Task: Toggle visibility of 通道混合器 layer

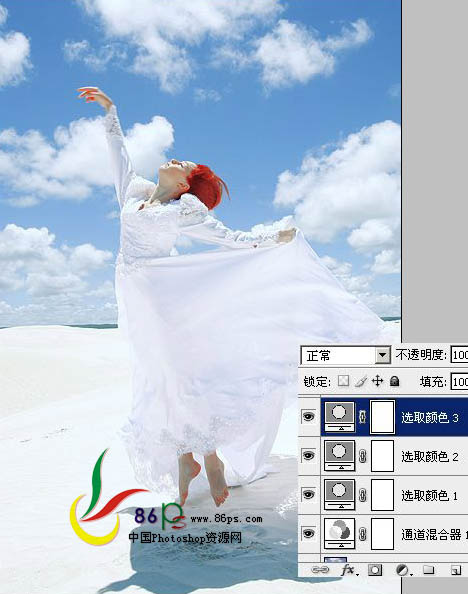Action: point(308,533)
